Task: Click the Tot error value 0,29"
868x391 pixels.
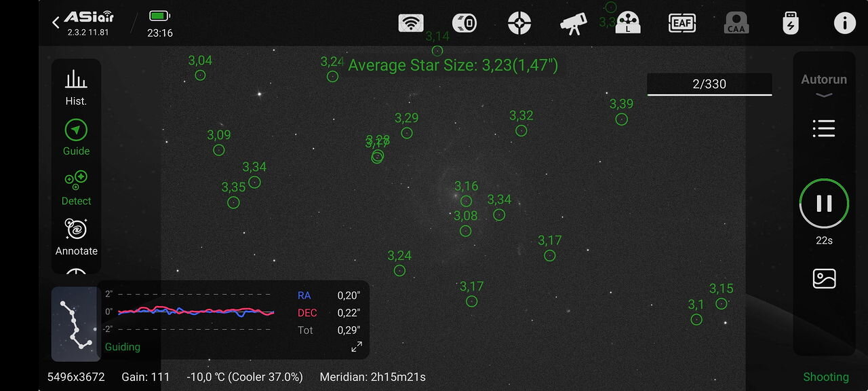Action: pos(349,331)
